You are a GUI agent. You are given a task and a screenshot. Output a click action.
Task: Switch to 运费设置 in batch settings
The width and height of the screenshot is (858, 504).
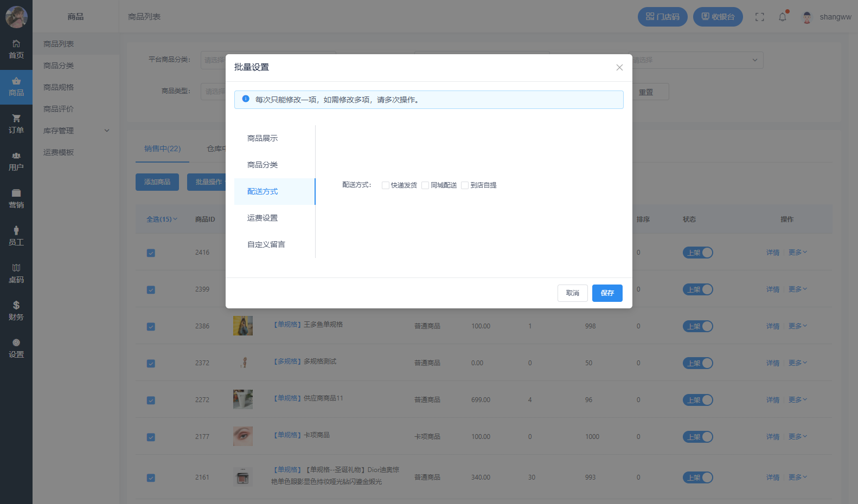(262, 218)
